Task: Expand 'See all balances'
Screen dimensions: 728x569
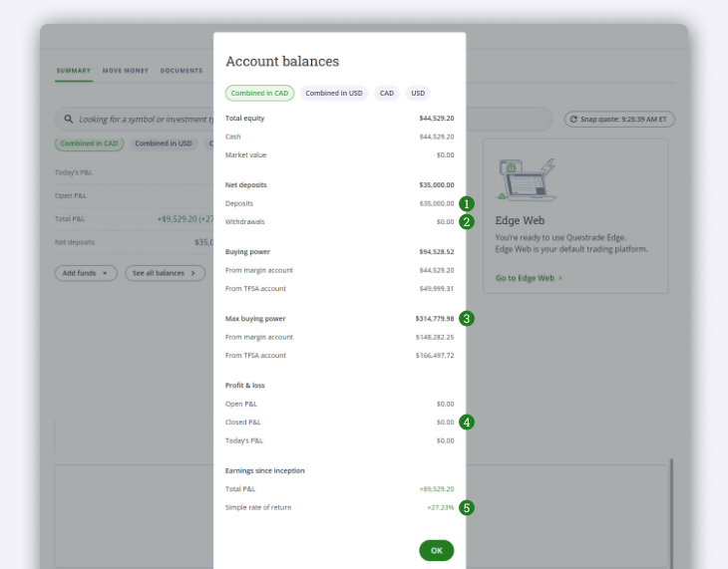Action: tap(165, 273)
